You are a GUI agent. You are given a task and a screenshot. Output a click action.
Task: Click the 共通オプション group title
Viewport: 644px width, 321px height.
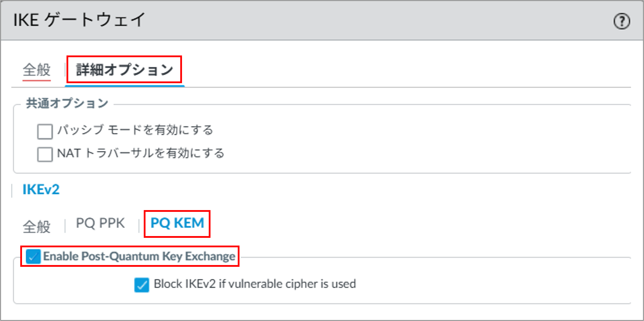(x=67, y=103)
